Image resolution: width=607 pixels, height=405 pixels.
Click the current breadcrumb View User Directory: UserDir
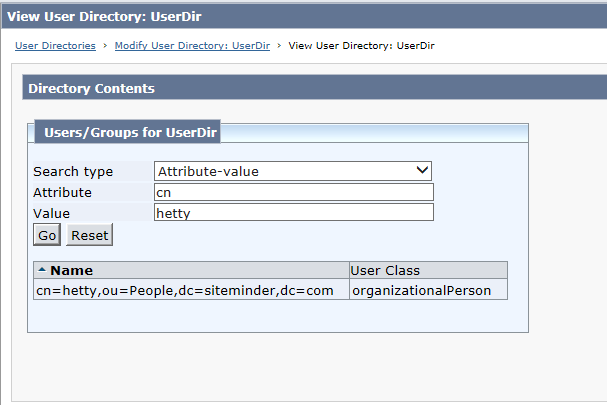click(362, 46)
